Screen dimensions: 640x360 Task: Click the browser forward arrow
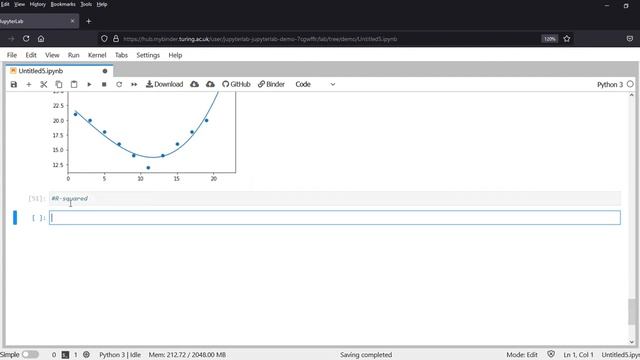pos(11,39)
